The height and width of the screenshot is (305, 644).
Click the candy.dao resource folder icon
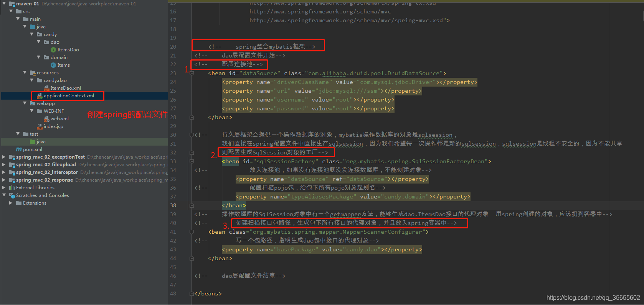pyautogui.click(x=40, y=80)
